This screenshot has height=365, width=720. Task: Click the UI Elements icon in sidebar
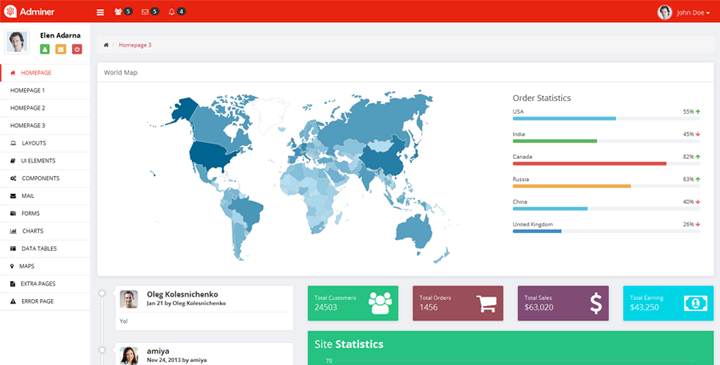[12, 161]
